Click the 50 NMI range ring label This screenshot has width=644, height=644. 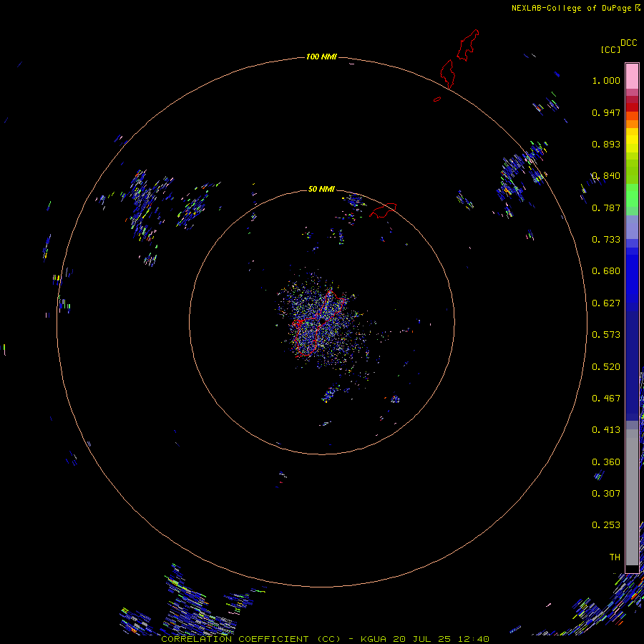321,189
